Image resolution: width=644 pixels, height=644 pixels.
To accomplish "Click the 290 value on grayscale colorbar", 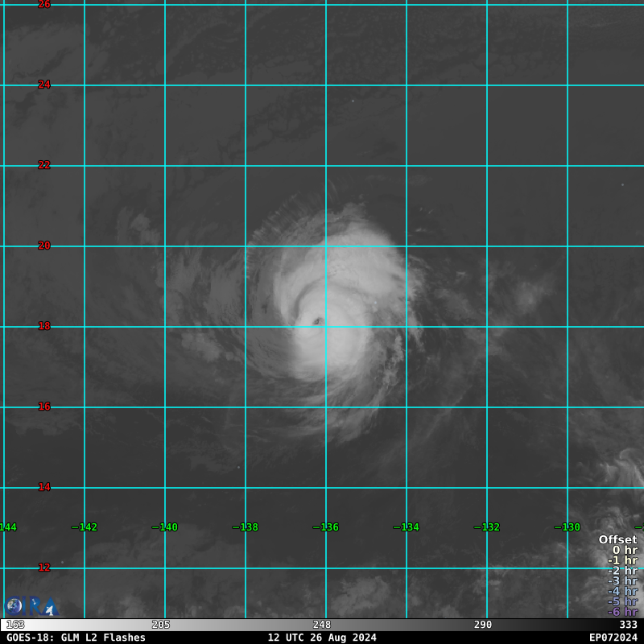I will coord(482,625).
